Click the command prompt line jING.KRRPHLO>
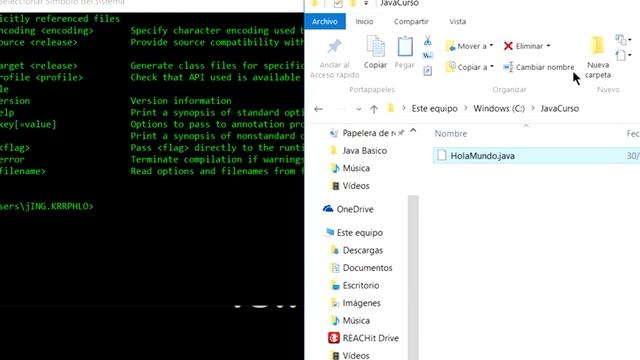This screenshot has height=360, width=640. click(47, 206)
